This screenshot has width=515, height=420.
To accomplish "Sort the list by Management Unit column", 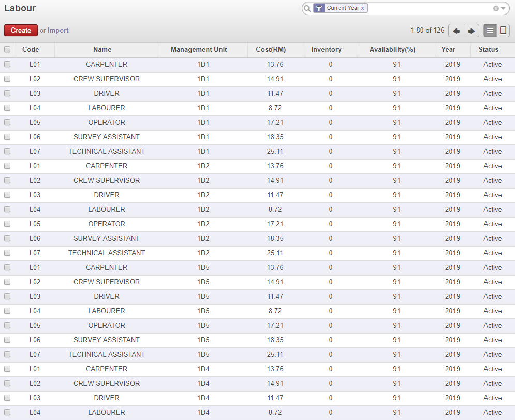I will tap(199, 50).
